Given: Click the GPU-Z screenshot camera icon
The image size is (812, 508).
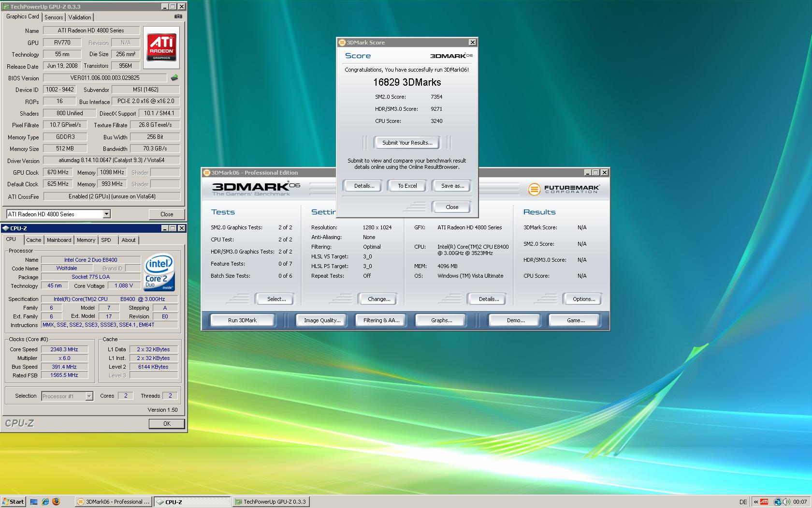Looking at the screenshot, I should [178, 16].
